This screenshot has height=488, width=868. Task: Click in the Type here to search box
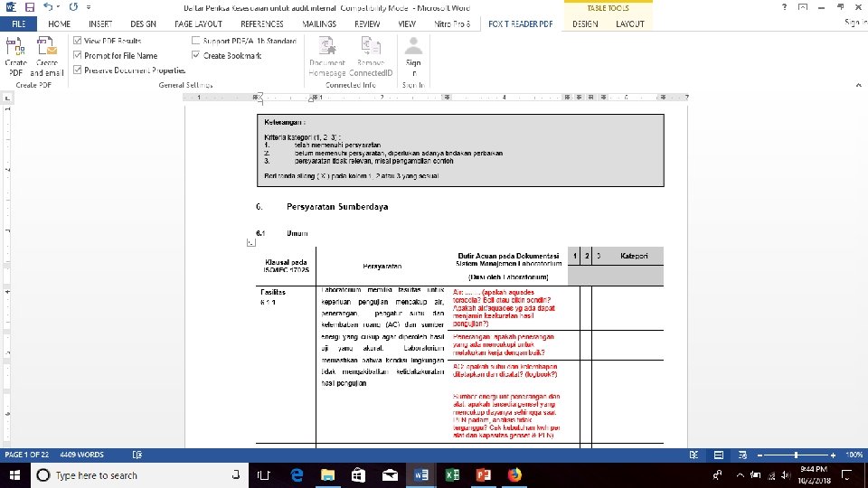click(138, 475)
